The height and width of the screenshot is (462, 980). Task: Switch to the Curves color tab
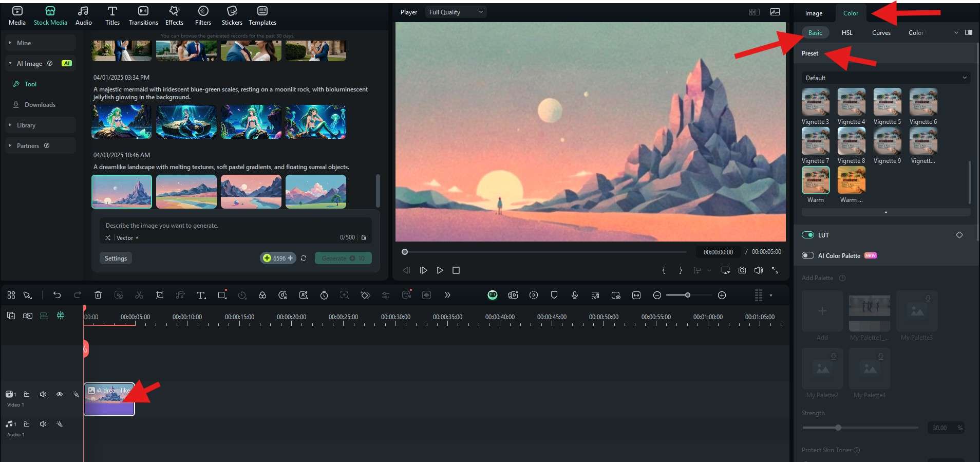click(x=881, y=33)
